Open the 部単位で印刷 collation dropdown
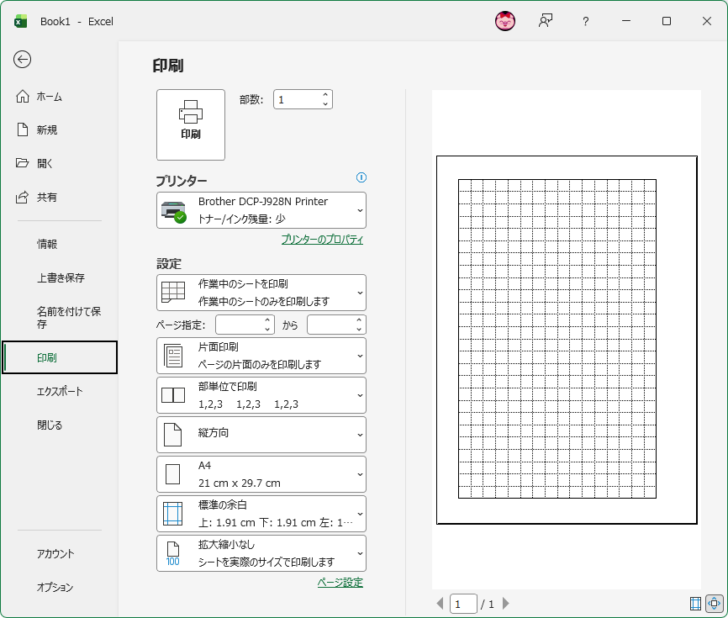 (261, 395)
